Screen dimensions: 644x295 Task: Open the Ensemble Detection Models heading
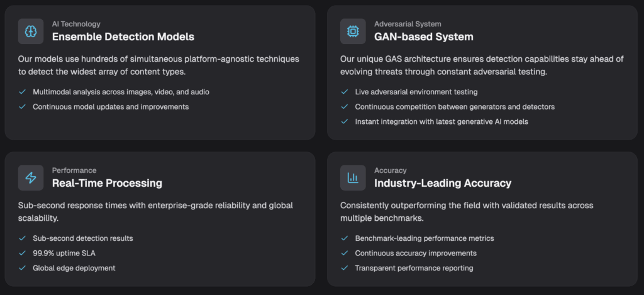pyautogui.click(x=123, y=36)
